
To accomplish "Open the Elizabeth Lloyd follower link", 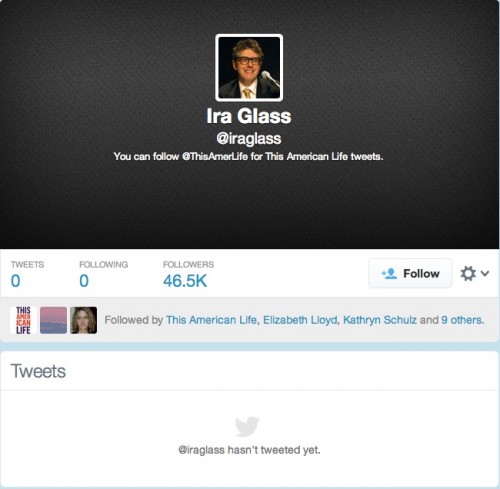I will tap(300, 320).
